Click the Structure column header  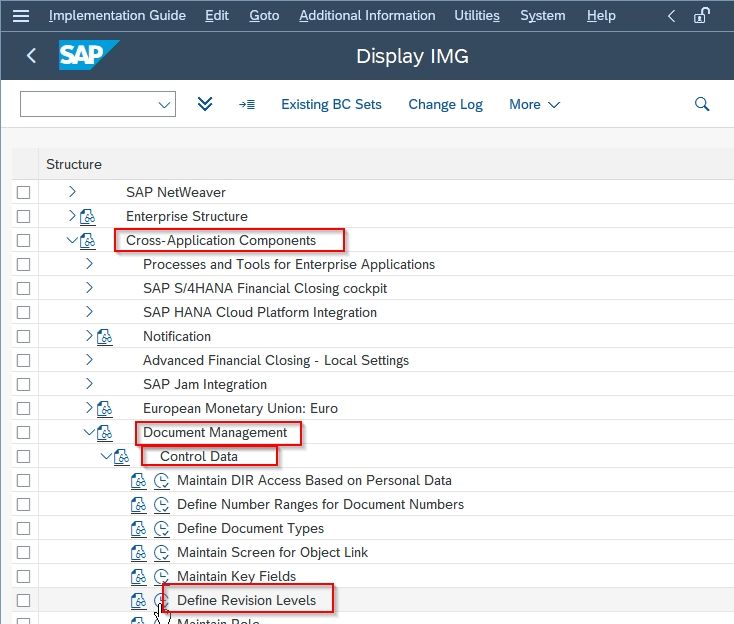pos(74,164)
